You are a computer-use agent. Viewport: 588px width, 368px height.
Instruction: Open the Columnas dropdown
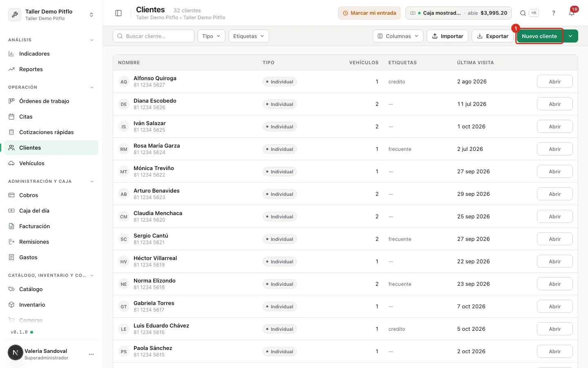pos(398,36)
